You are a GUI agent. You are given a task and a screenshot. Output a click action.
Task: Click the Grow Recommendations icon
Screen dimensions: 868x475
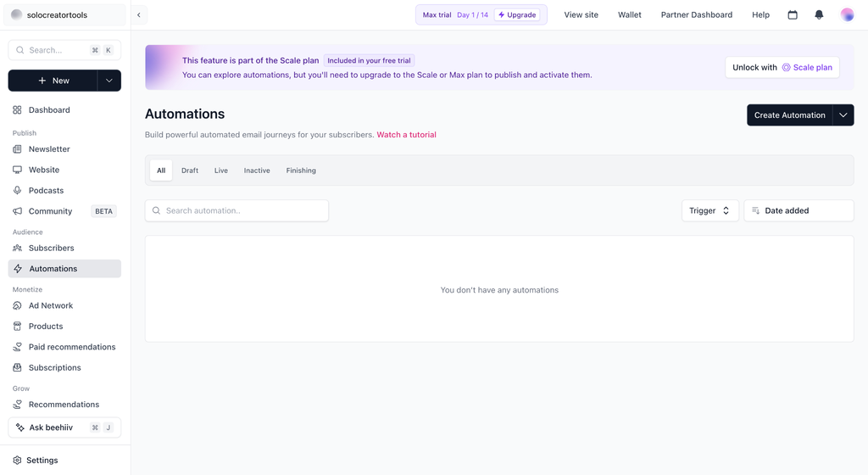click(x=17, y=405)
